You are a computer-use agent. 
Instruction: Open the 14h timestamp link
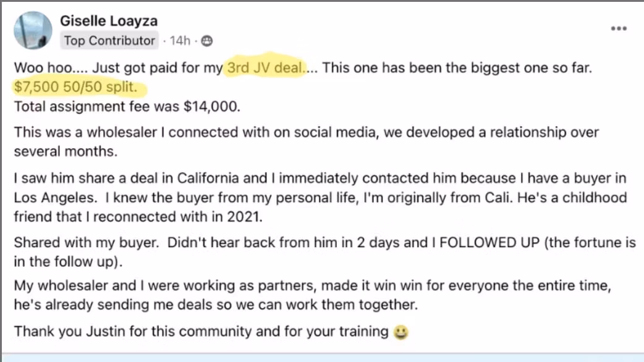pyautogui.click(x=180, y=41)
